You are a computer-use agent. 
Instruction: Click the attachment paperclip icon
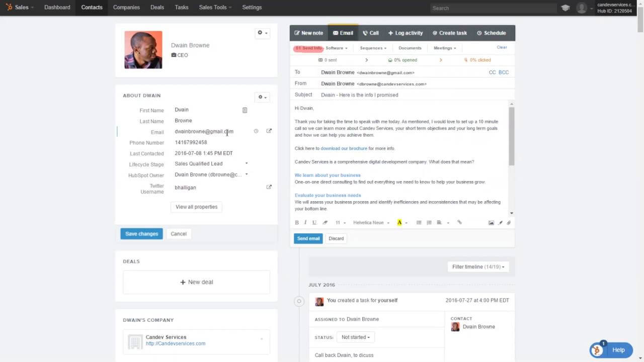(x=509, y=223)
